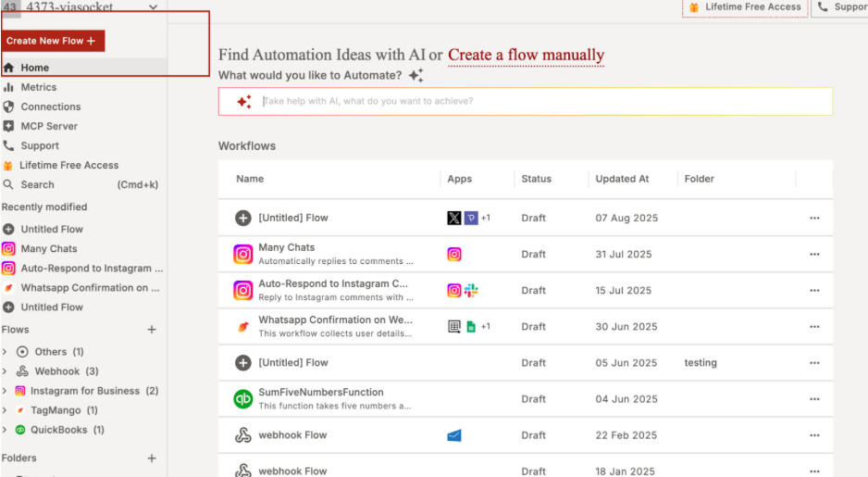The image size is (868, 477).
Task: Click the Create New Flow button
Action: pos(52,41)
